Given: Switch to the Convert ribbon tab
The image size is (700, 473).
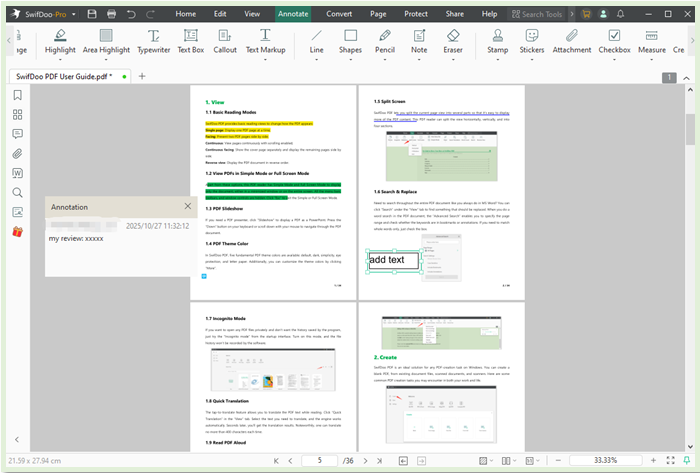Looking at the screenshot, I should [x=339, y=14].
